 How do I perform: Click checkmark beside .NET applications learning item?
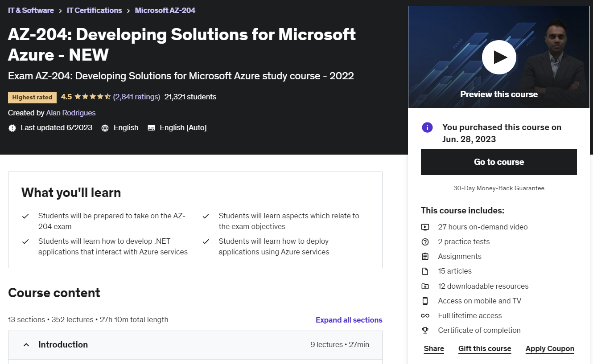point(25,241)
